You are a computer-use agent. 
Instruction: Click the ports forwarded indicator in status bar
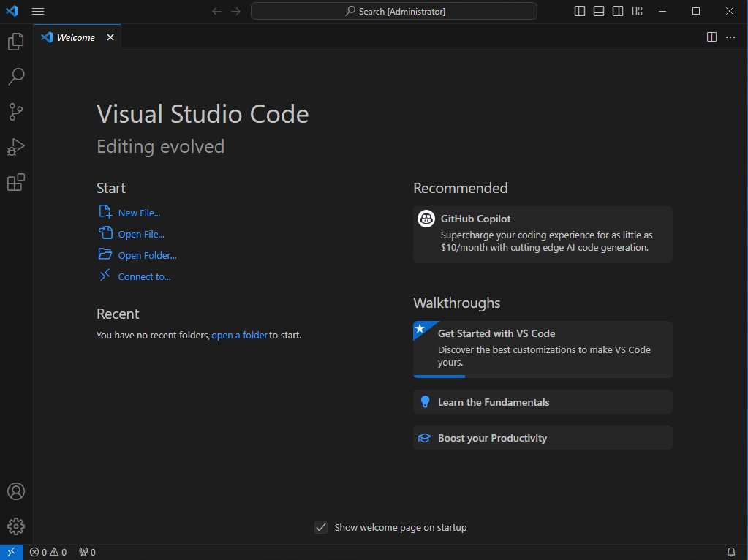pyautogui.click(x=87, y=553)
